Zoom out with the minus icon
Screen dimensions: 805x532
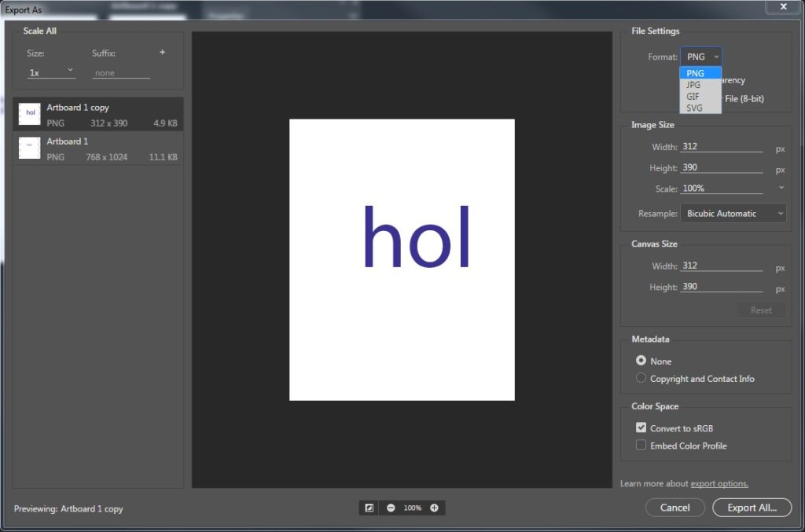[391, 508]
